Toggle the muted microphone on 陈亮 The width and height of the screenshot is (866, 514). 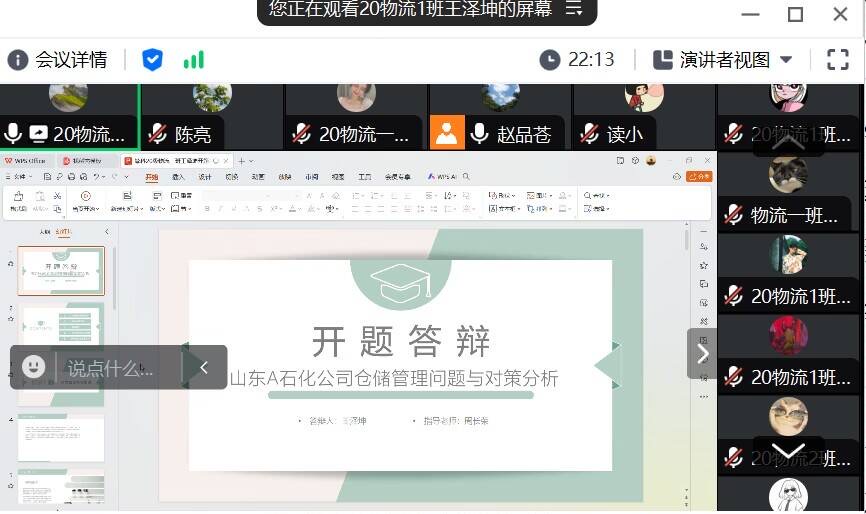(157, 133)
